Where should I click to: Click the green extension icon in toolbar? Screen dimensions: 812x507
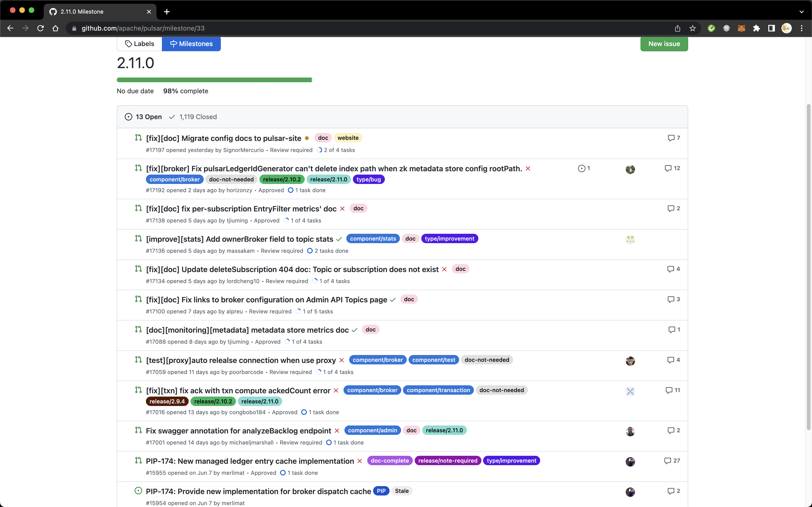711,28
